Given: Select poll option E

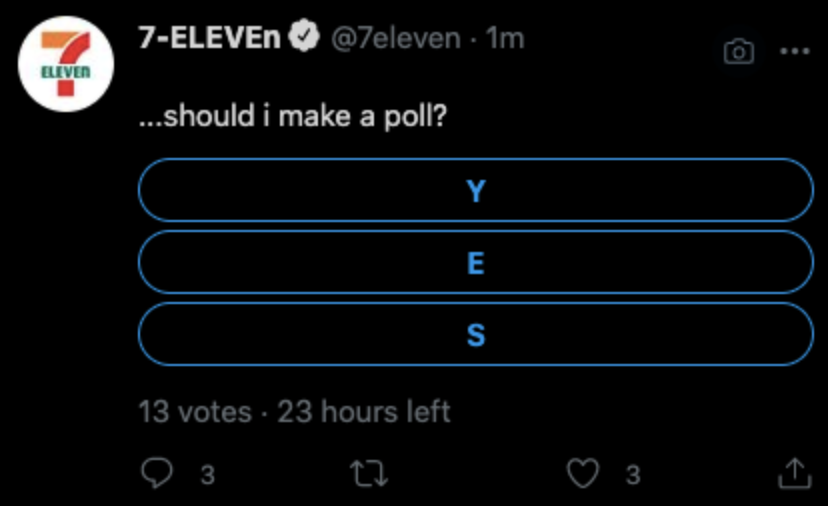Looking at the screenshot, I should [475, 263].
